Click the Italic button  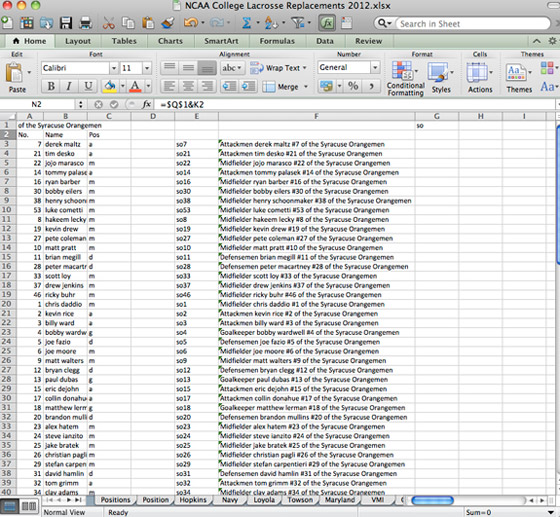click(69, 86)
